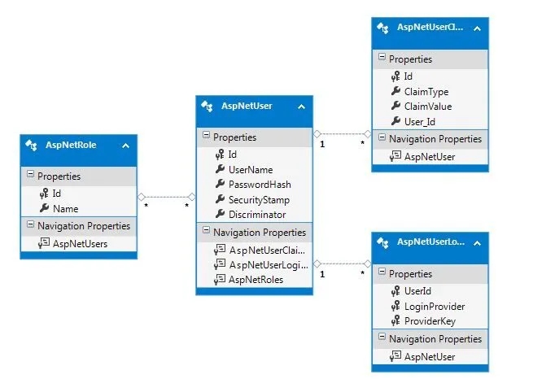Click navigation icon in AspNetUserCl... entity
Screen dimensions: 533x392
click(x=395, y=156)
